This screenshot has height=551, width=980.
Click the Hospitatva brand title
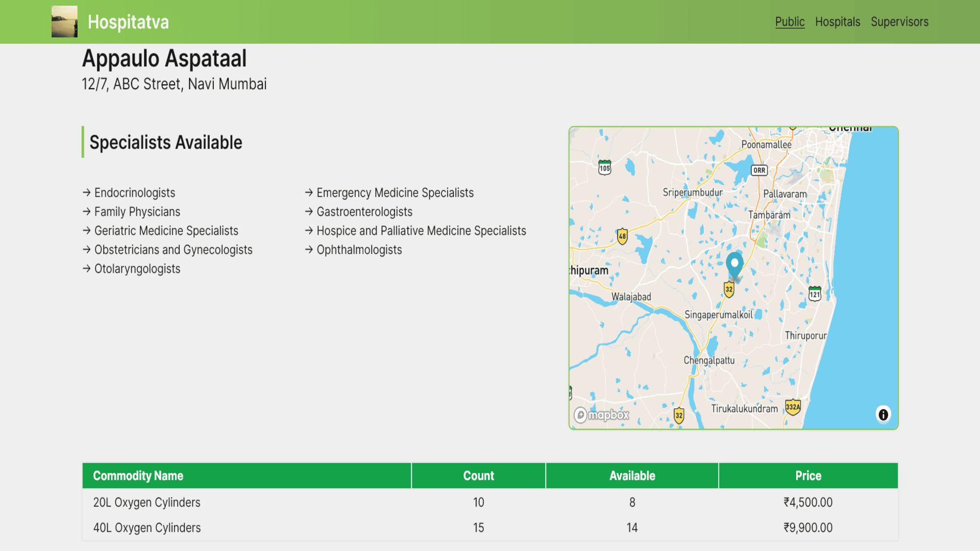(128, 22)
